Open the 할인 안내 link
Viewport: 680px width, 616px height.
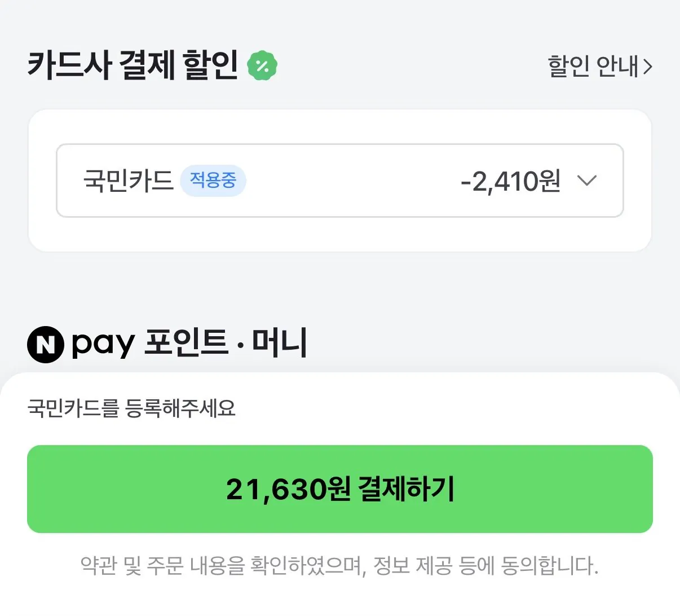[600, 67]
